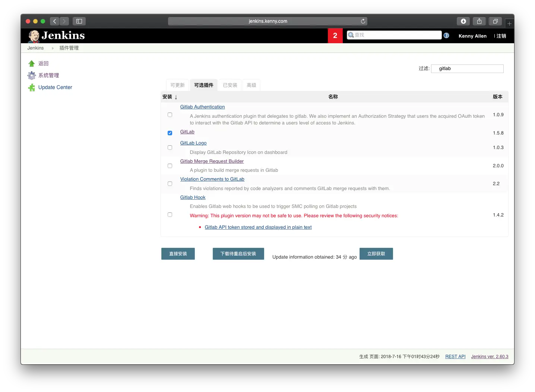Click version 2.2 for Violation Comments

pos(496,184)
